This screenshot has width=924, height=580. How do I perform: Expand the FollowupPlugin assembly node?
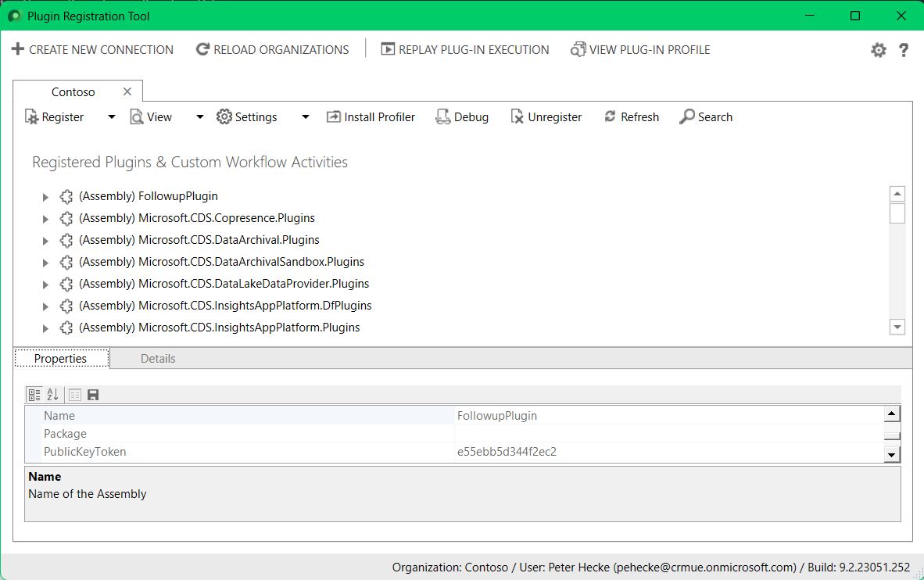(x=45, y=196)
